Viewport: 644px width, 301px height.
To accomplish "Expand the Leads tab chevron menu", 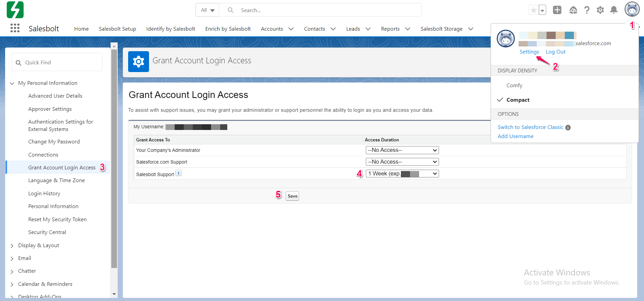I will (x=368, y=29).
